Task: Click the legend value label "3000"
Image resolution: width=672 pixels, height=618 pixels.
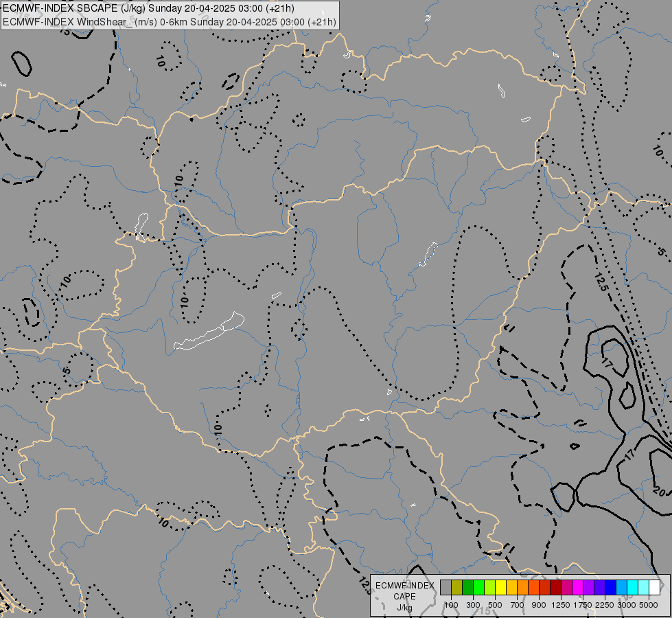Action: (627, 605)
